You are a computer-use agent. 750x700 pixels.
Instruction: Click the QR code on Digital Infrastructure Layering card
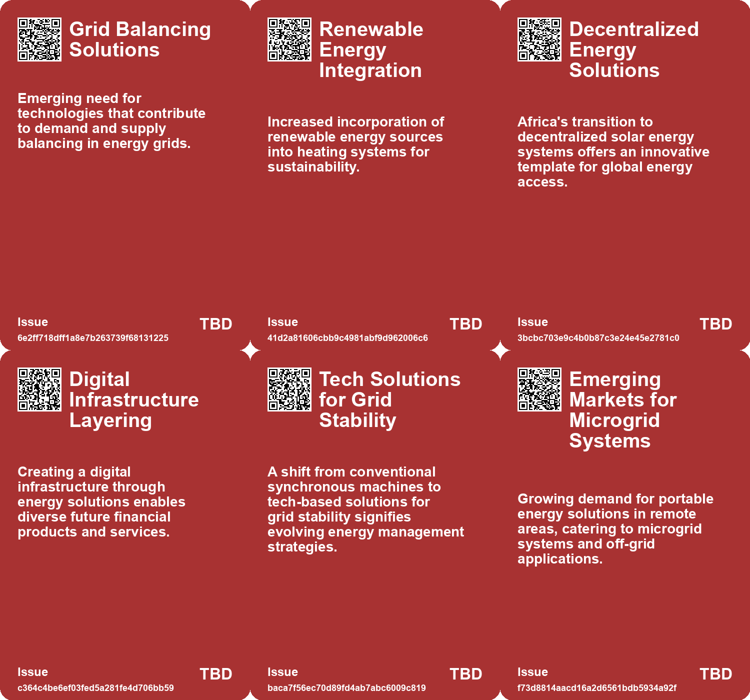[x=39, y=389]
